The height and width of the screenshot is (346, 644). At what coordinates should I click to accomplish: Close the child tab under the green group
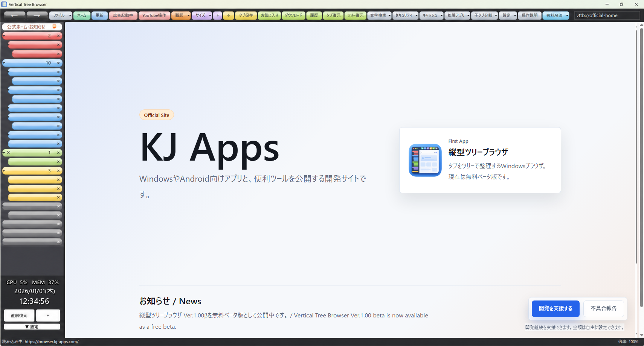tap(58, 162)
